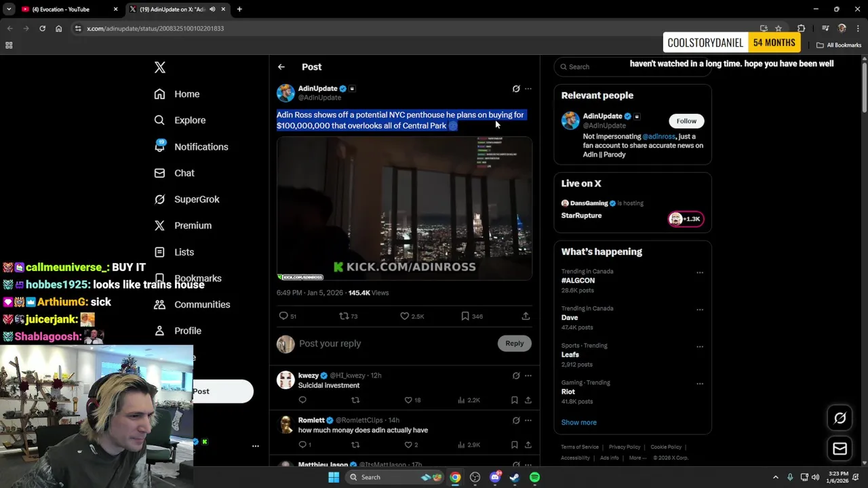Bookmark kwezy's reply

point(514,400)
